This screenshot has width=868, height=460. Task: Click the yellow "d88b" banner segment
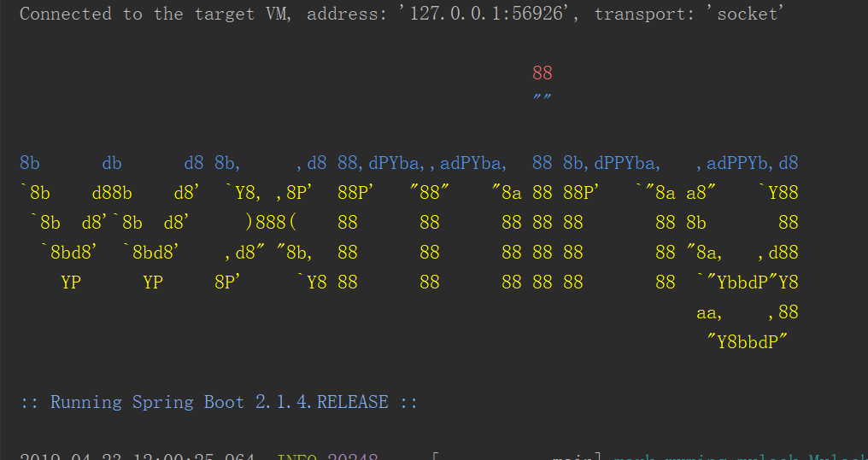[112, 193]
